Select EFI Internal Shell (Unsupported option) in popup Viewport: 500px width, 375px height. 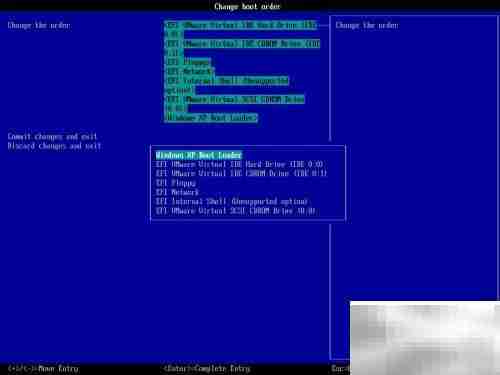click(x=232, y=202)
